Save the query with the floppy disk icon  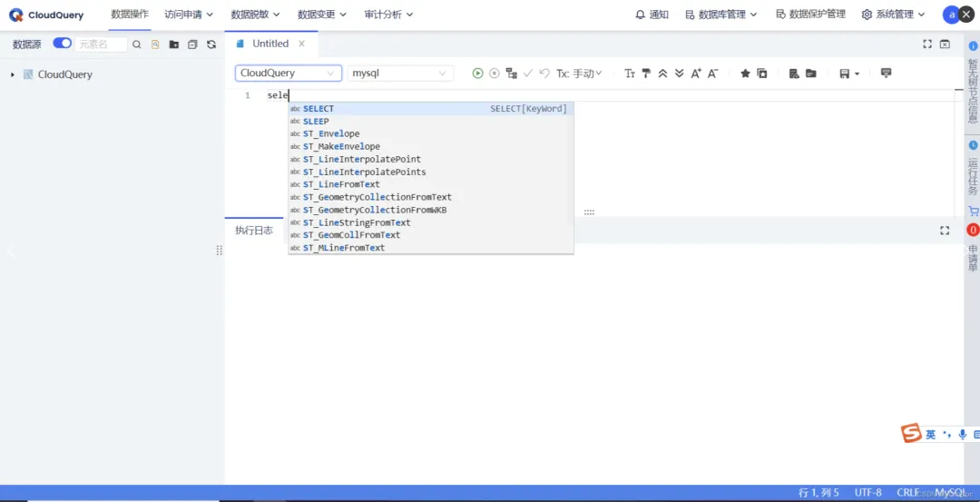[845, 74]
